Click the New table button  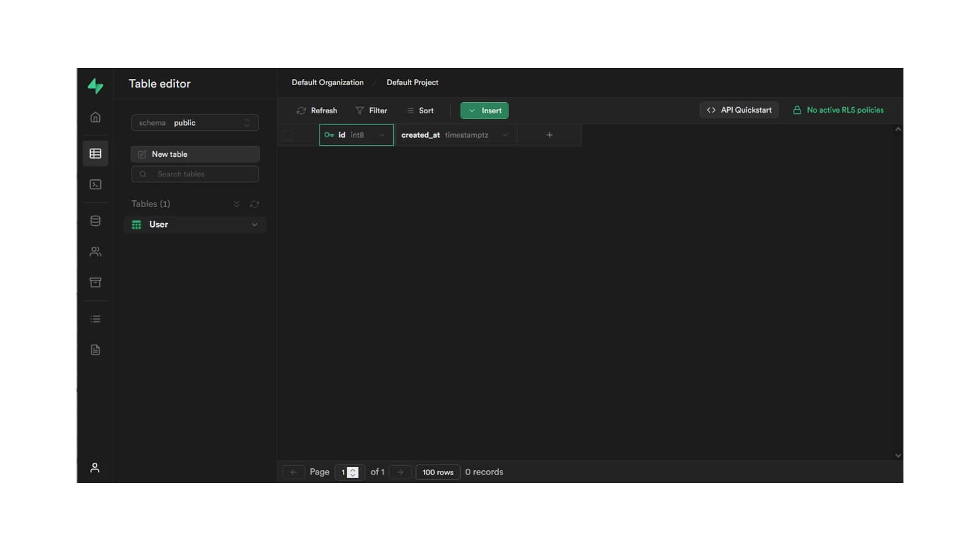click(195, 154)
